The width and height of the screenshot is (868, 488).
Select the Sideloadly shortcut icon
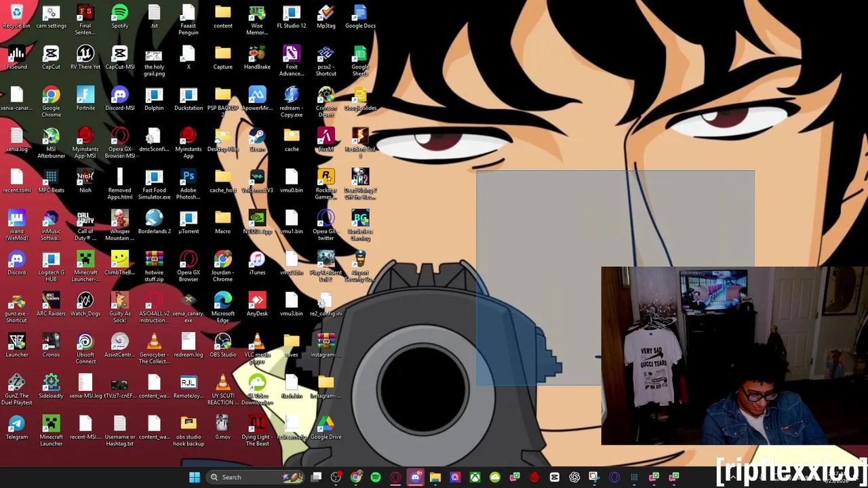pyautogui.click(x=51, y=386)
